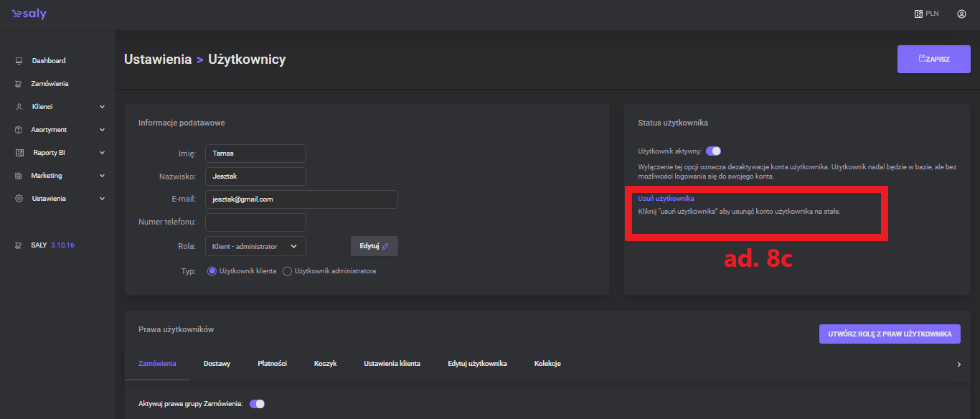Click the Ustawienia gear icon
Screen dimensions: 980x419
click(x=19, y=199)
